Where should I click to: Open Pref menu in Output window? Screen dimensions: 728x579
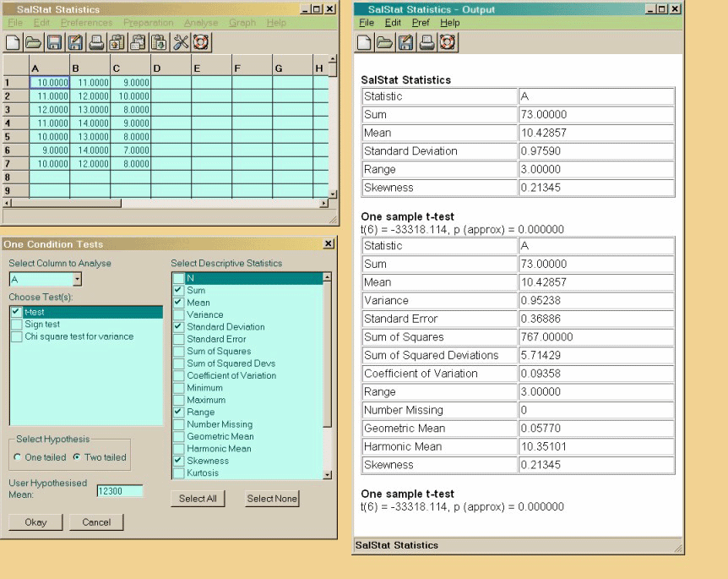click(x=421, y=23)
